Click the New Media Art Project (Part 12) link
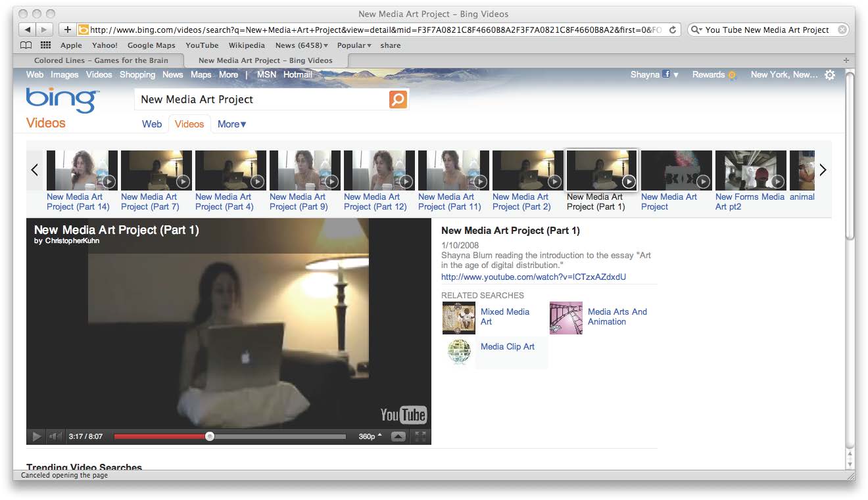 tap(375, 202)
